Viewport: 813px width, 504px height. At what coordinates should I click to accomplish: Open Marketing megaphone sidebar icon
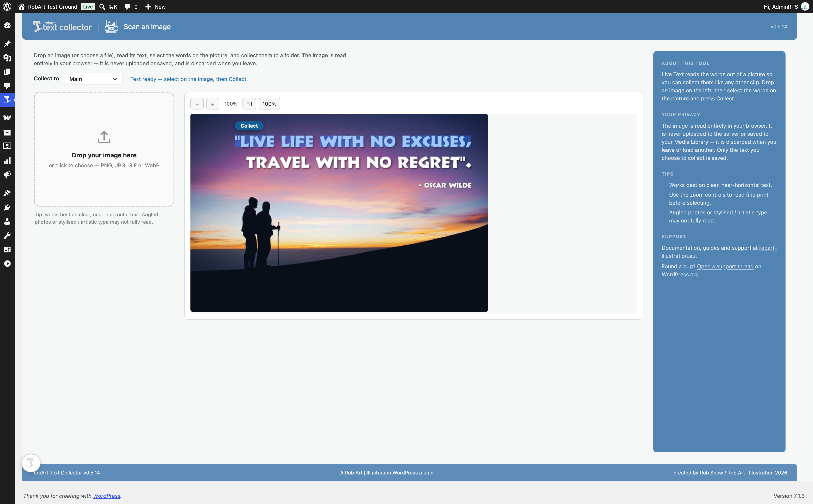7,175
